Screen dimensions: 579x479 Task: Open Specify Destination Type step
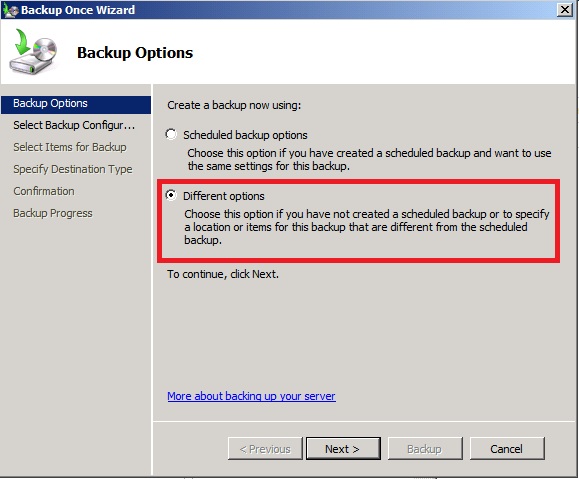click(73, 169)
